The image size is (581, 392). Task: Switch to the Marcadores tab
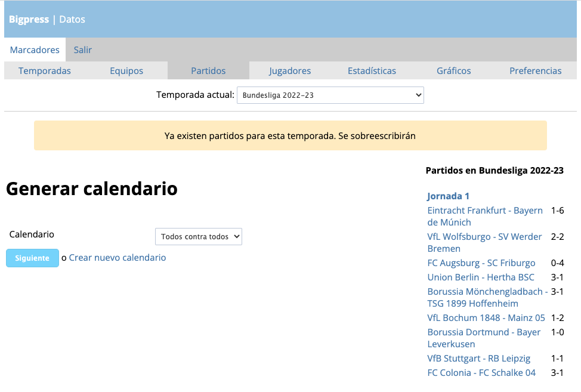pos(35,50)
